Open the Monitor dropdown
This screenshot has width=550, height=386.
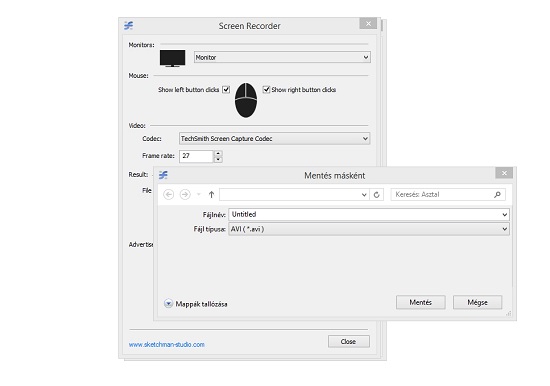click(x=282, y=57)
